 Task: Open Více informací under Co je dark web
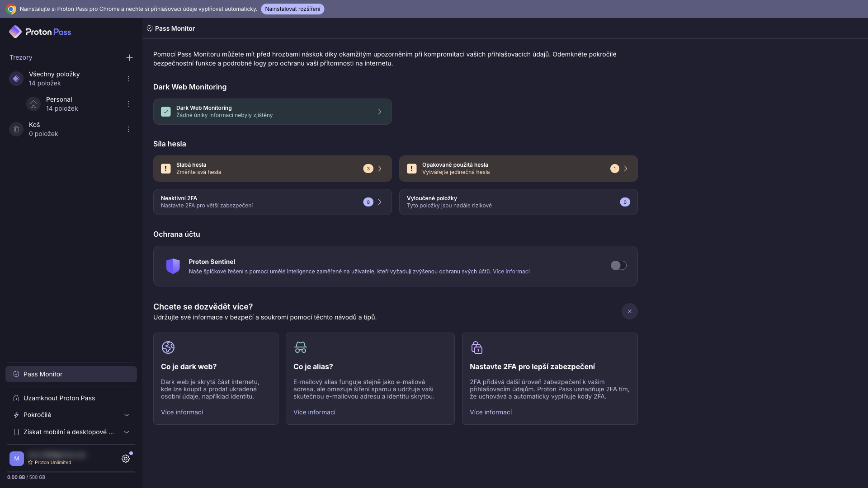182,412
